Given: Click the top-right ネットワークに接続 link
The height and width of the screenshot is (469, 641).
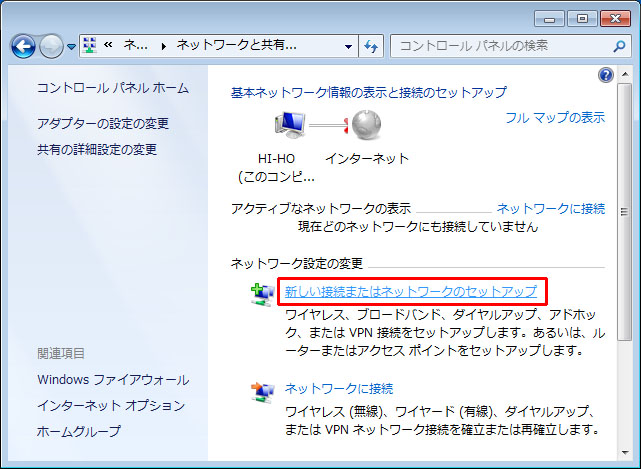Looking at the screenshot, I should 551,209.
